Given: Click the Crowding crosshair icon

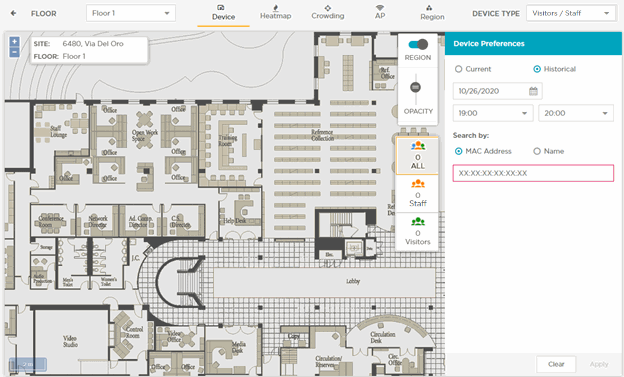Looking at the screenshot, I should 328,8.
